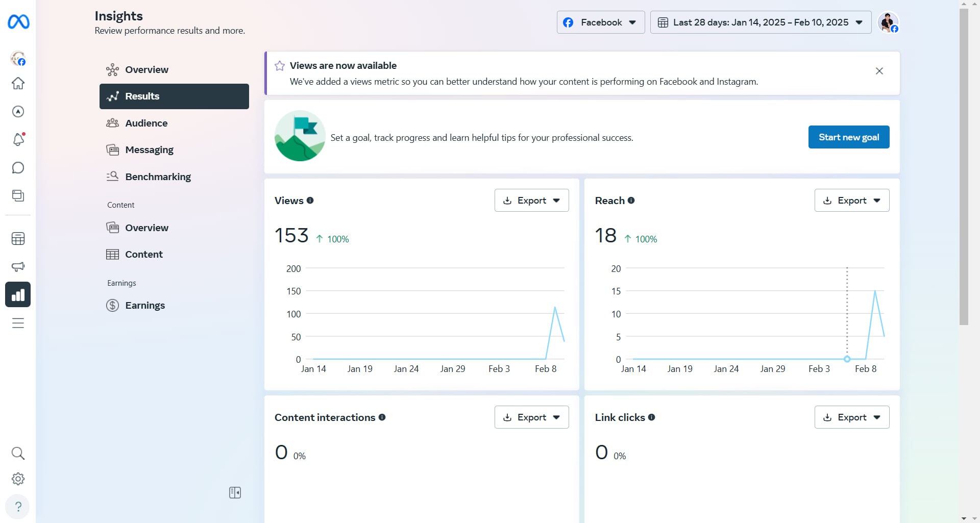Click the Insights page title
Image resolution: width=980 pixels, height=523 pixels.
coord(118,16)
